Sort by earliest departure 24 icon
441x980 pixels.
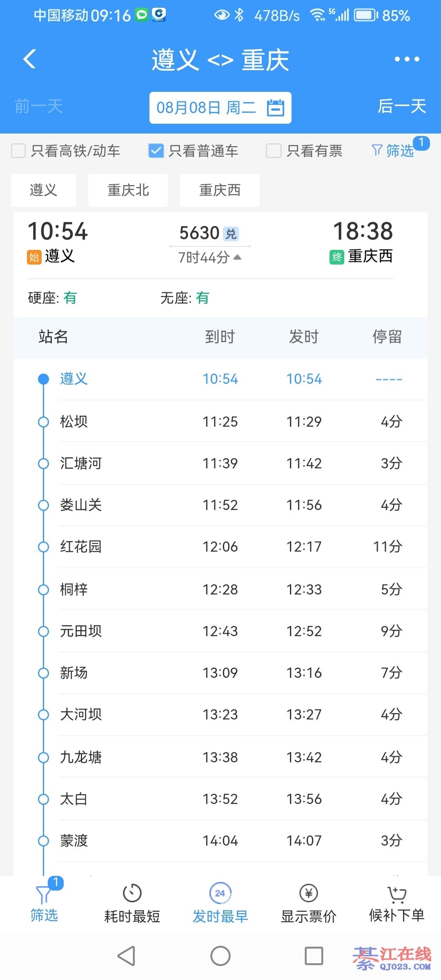pos(220,893)
